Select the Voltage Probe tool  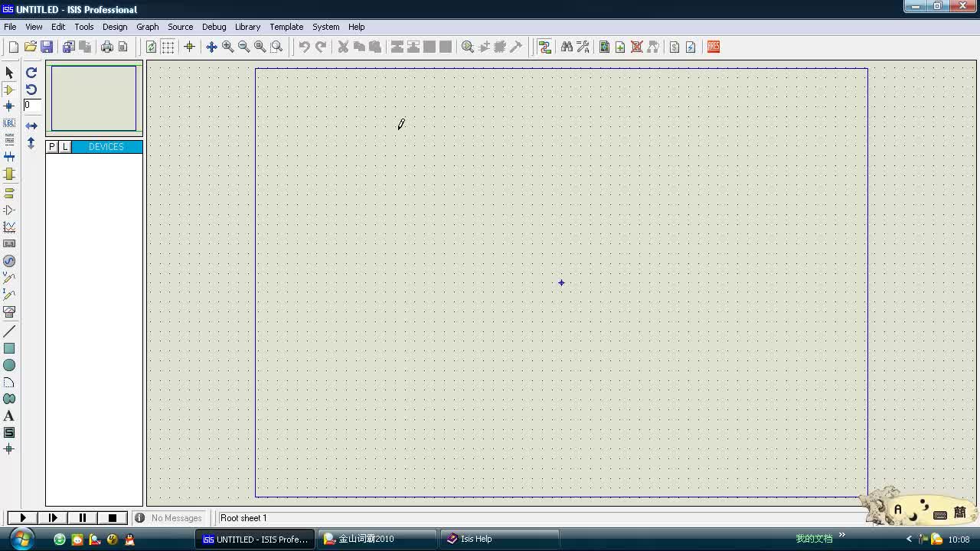tap(9, 278)
